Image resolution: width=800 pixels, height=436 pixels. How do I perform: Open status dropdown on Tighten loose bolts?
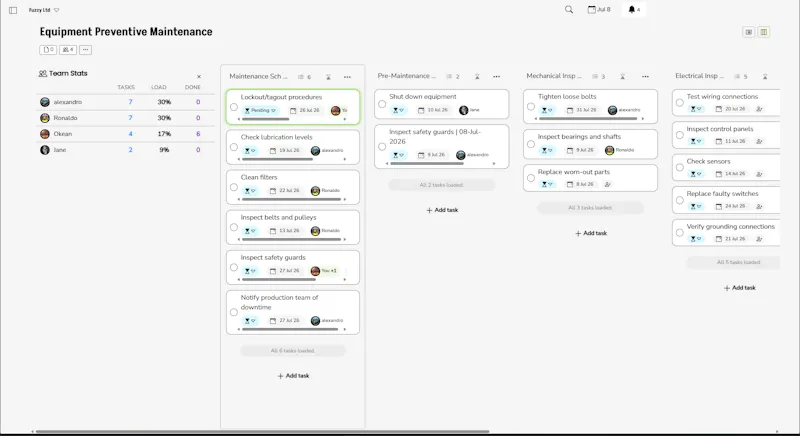pos(547,110)
